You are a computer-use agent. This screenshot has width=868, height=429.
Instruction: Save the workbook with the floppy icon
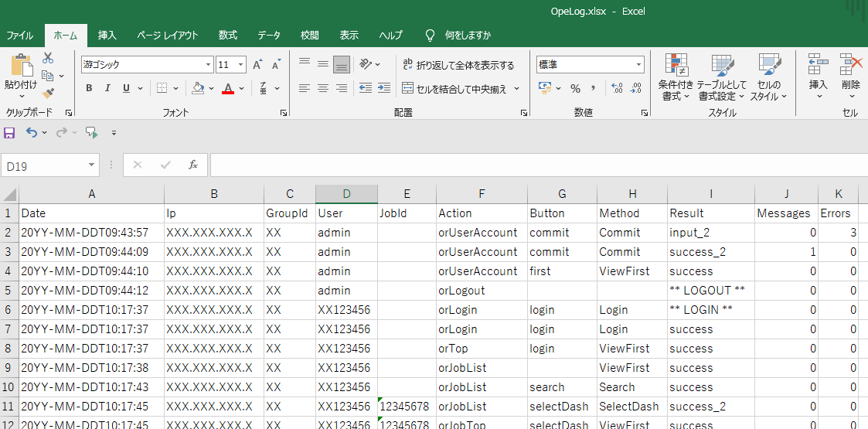9,133
